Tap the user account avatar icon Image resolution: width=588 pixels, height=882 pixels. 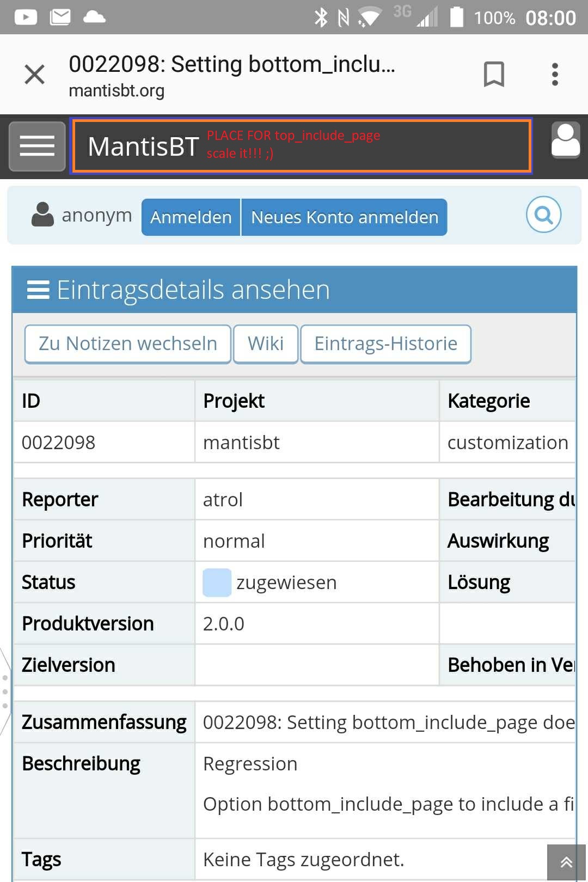pyautogui.click(x=565, y=140)
